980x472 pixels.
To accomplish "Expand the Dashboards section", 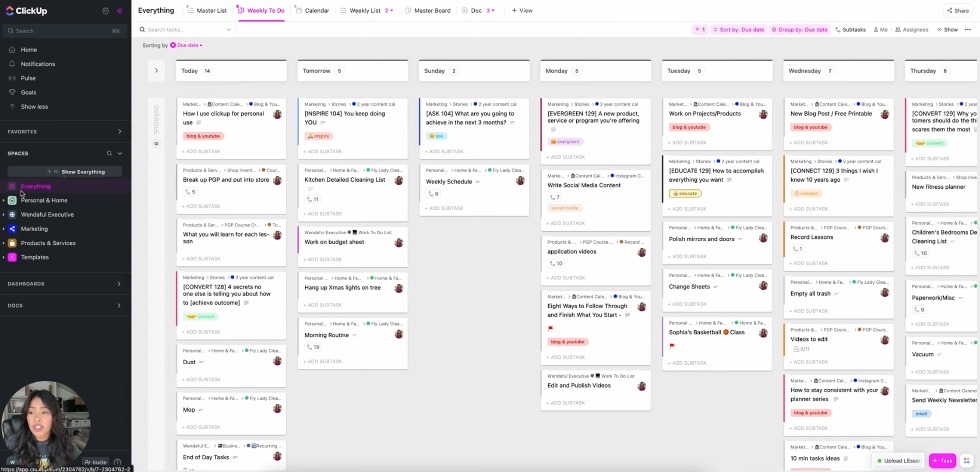I will tap(119, 284).
